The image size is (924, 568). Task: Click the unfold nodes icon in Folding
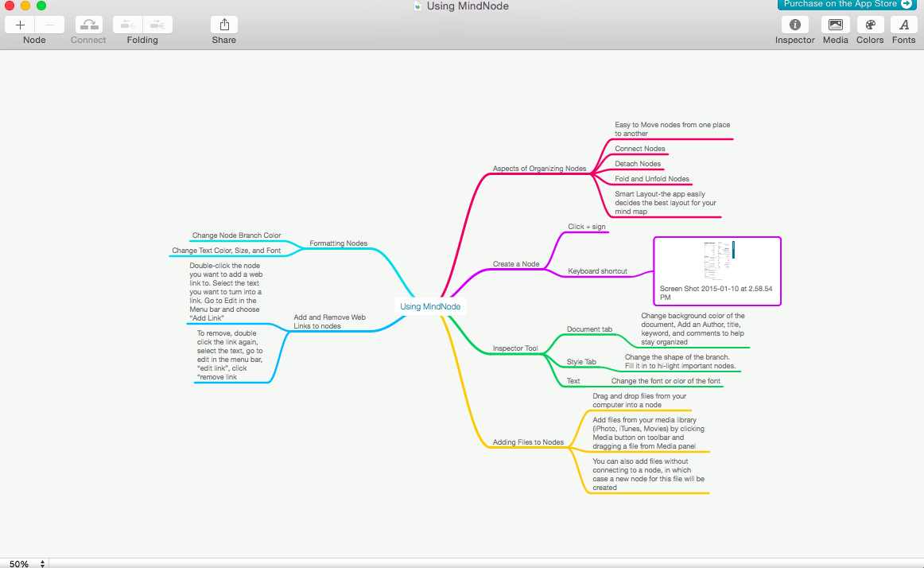point(157,25)
